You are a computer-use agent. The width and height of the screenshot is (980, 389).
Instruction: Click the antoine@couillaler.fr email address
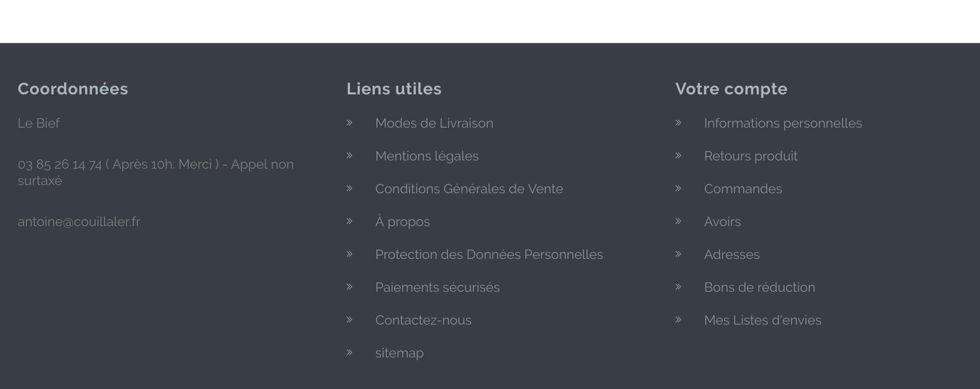point(79,222)
